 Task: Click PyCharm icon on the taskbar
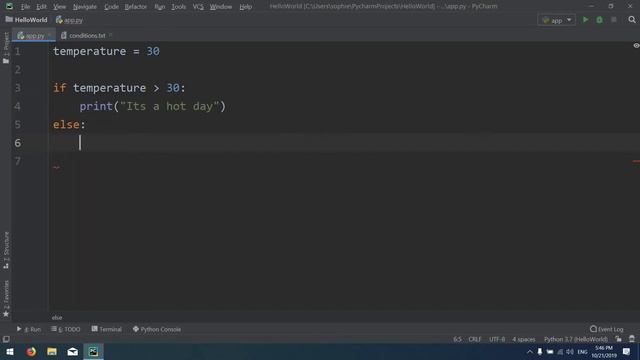(x=93, y=351)
